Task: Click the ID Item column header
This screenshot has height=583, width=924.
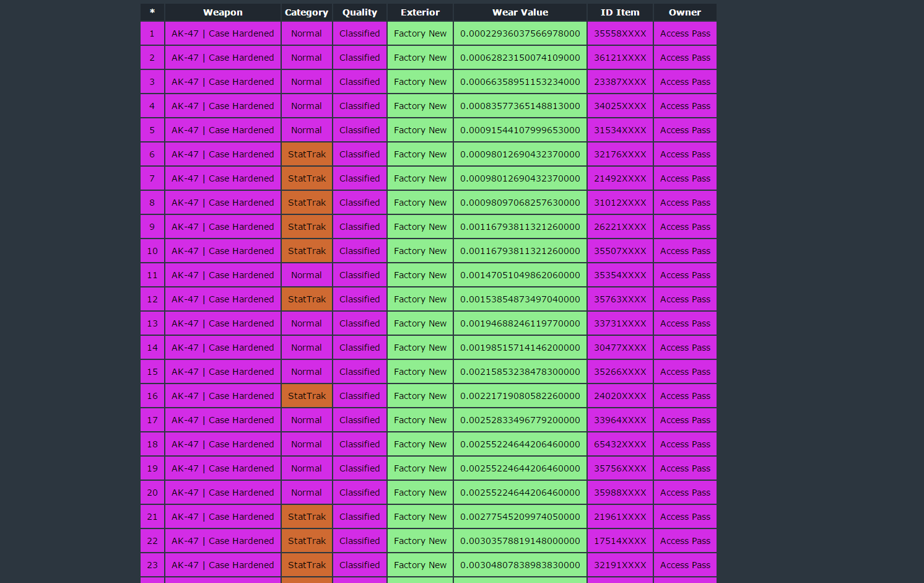Action: (620, 12)
